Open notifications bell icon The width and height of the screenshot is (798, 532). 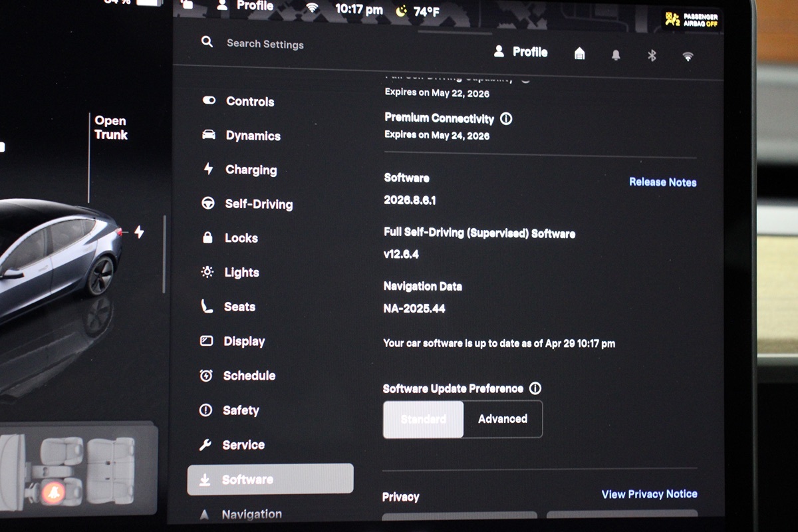pos(616,55)
